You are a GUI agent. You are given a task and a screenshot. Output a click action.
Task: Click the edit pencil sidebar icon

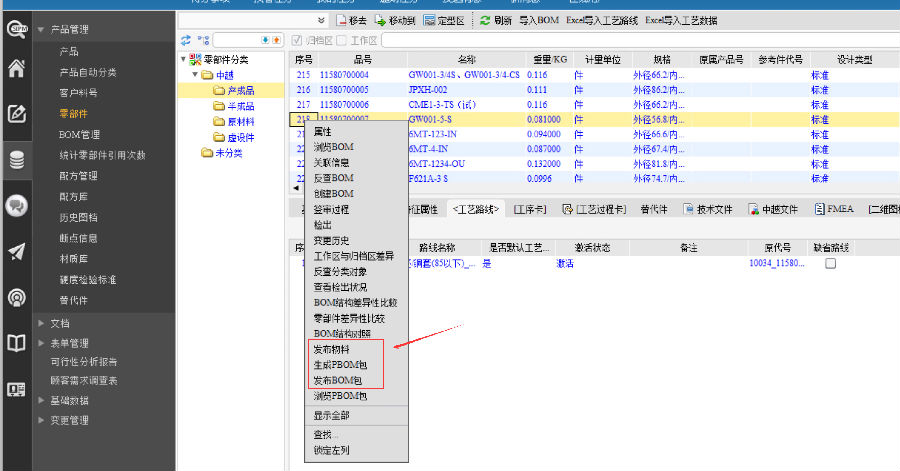coord(16,113)
